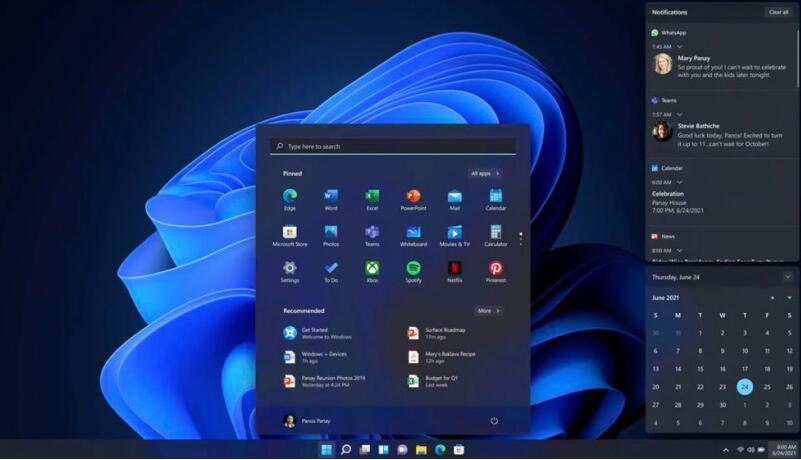Click the More button under Recommended
The image size is (801, 460).
pyautogui.click(x=487, y=311)
